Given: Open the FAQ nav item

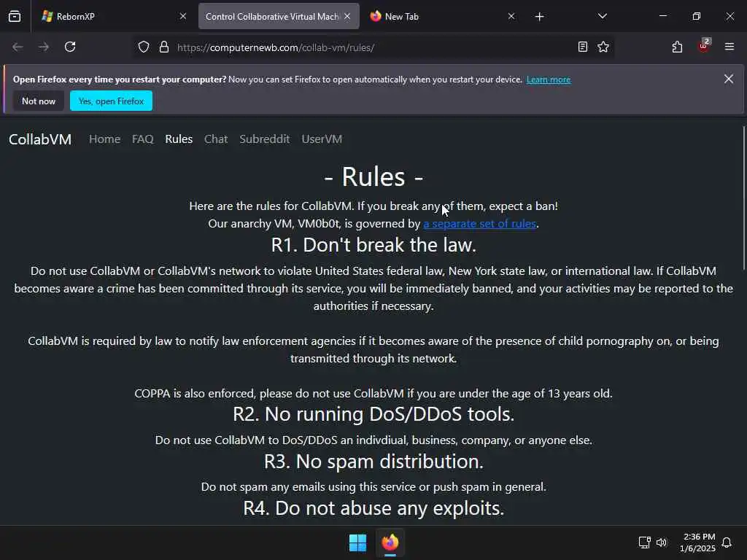Looking at the screenshot, I should 142,139.
